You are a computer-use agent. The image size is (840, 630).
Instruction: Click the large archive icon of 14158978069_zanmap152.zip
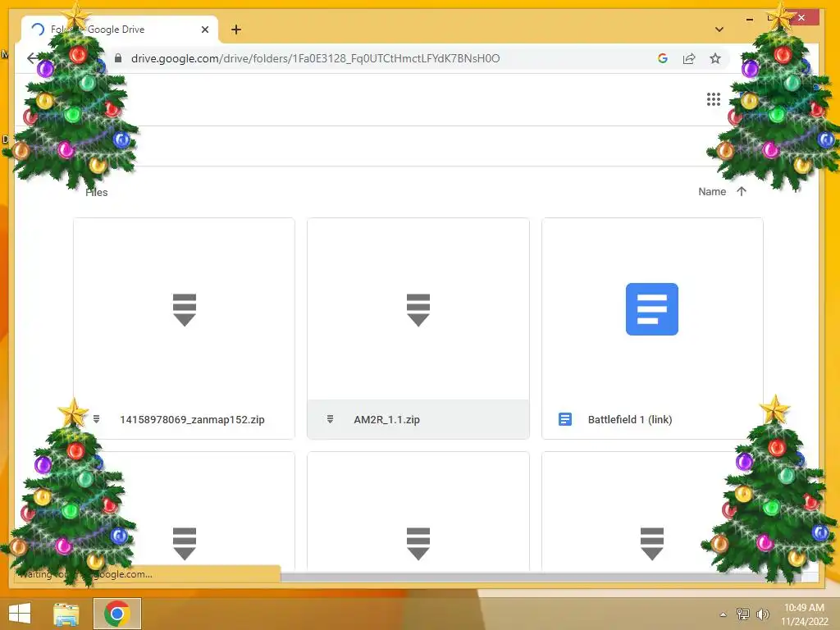coord(185,309)
